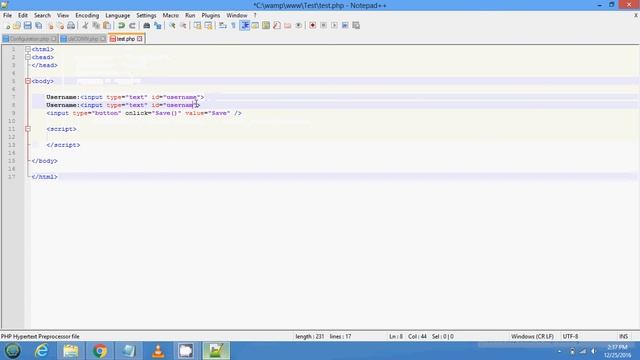
Task: Collapse the <head> fold marker on line 2
Action: click(x=28, y=58)
